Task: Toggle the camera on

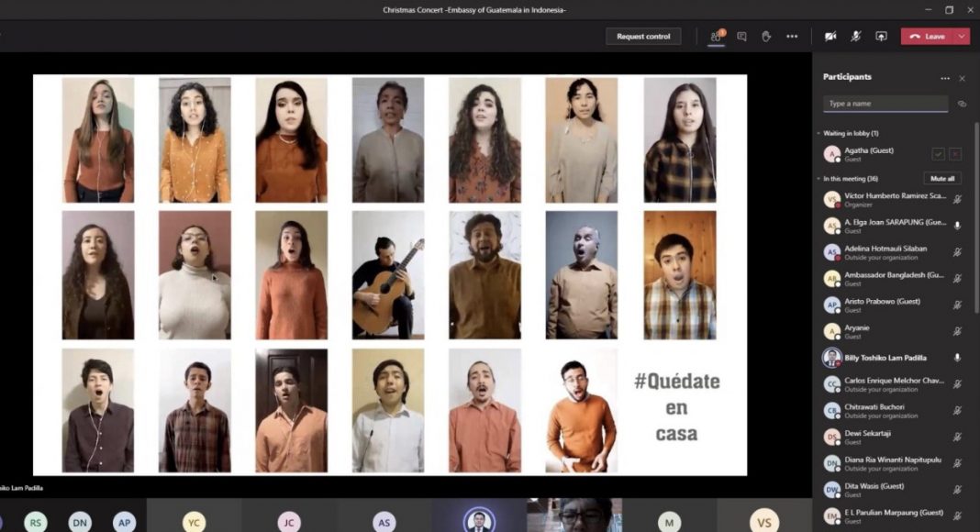Action: 830,37
